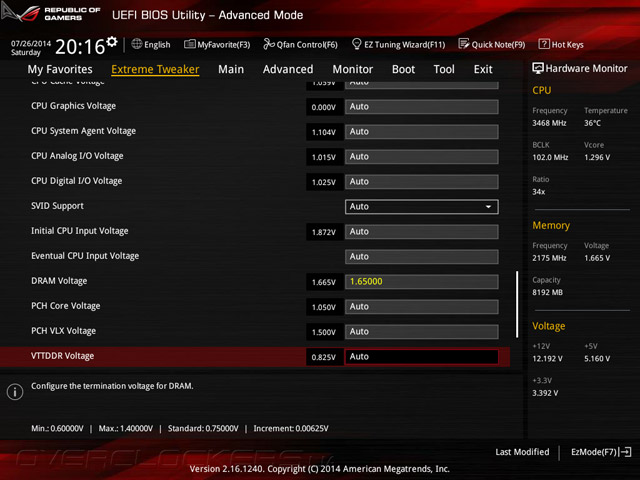Click the 1.872V Initial CPU Input reading

pos(324,232)
